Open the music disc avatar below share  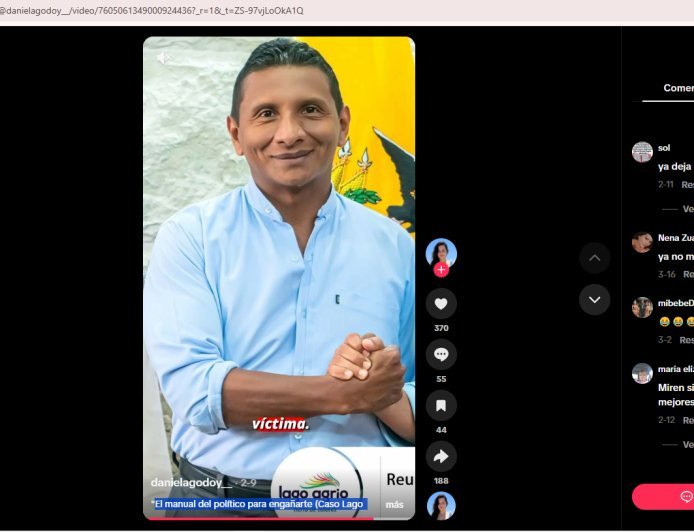tap(441, 506)
